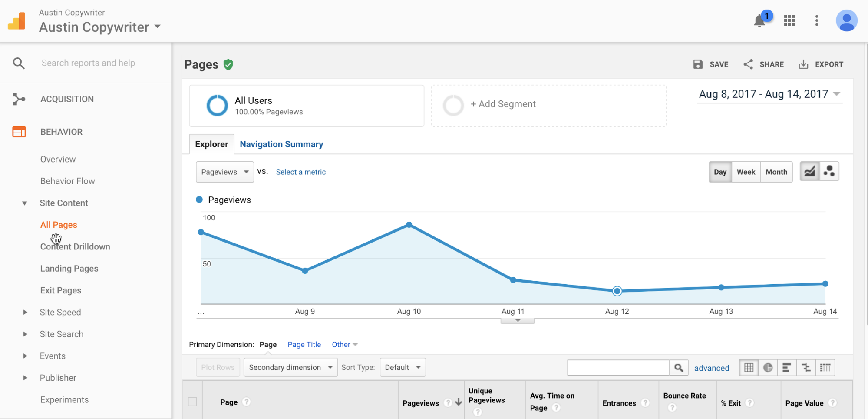Open the Google apps grid icon
Viewport: 868px width, 419px height.
click(789, 20)
